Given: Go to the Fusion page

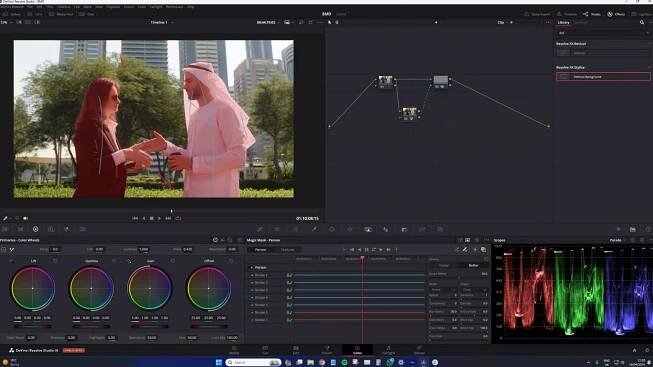Looking at the screenshot, I should (x=326, y=350).
